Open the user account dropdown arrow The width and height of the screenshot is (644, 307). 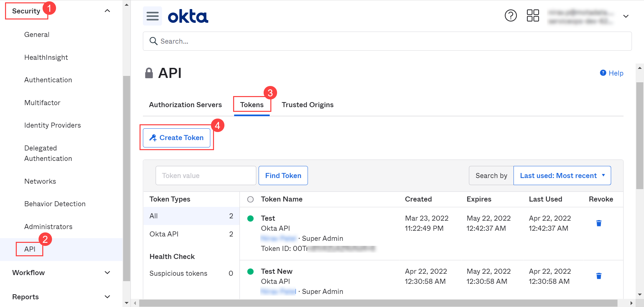point(626,16)
